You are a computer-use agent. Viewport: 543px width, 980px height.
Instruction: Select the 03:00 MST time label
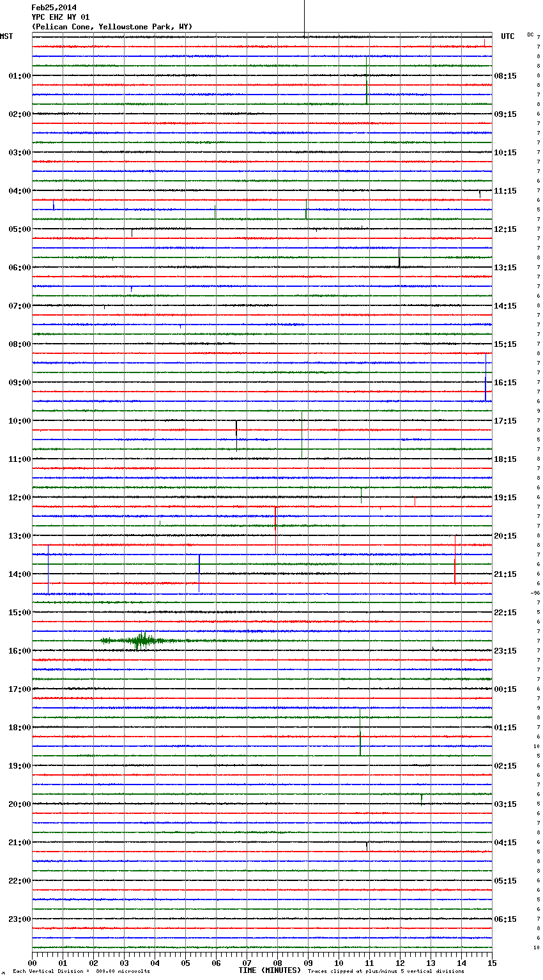coord(20,153)
